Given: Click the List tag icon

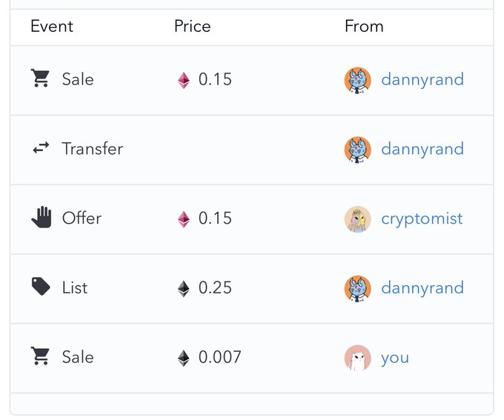Looking at the screenshot, I should (41, 287).
